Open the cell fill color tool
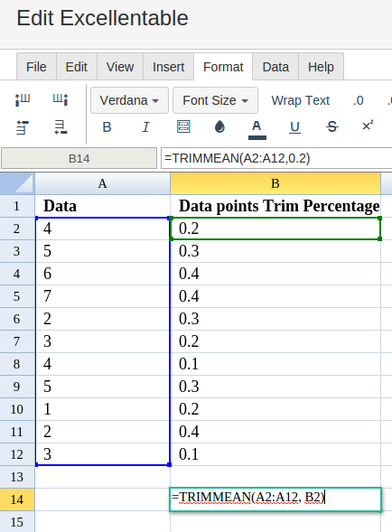The height and width of the screenshot is (532, 392). tap(219, 126)
